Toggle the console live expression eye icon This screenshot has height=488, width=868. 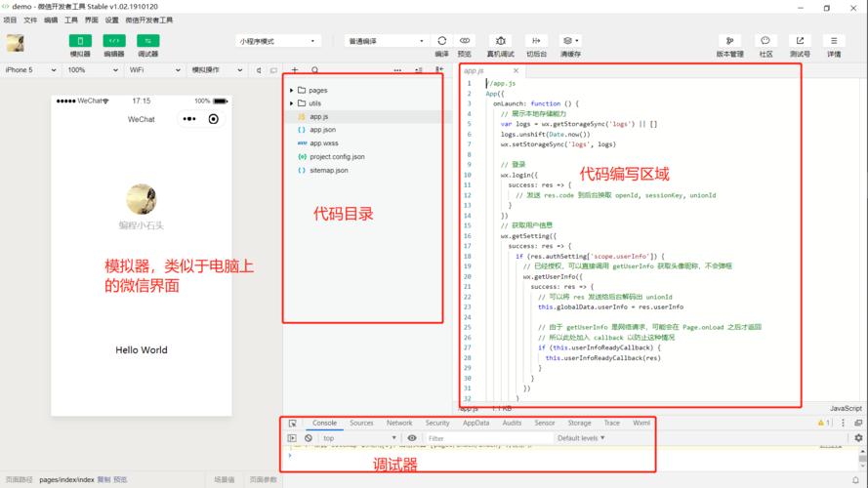click(x=412, y=438)
